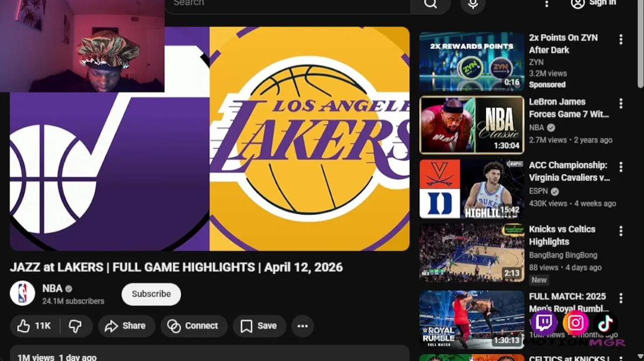
Task: Open 'ACC Championship: Virginia Cavaliers' title
Action: (x=569, y=171)
